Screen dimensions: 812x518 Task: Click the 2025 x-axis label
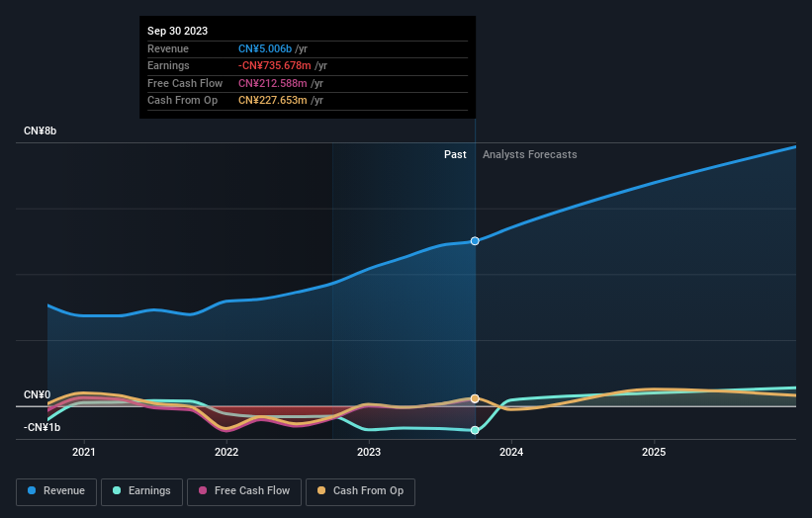coord(654,452)
